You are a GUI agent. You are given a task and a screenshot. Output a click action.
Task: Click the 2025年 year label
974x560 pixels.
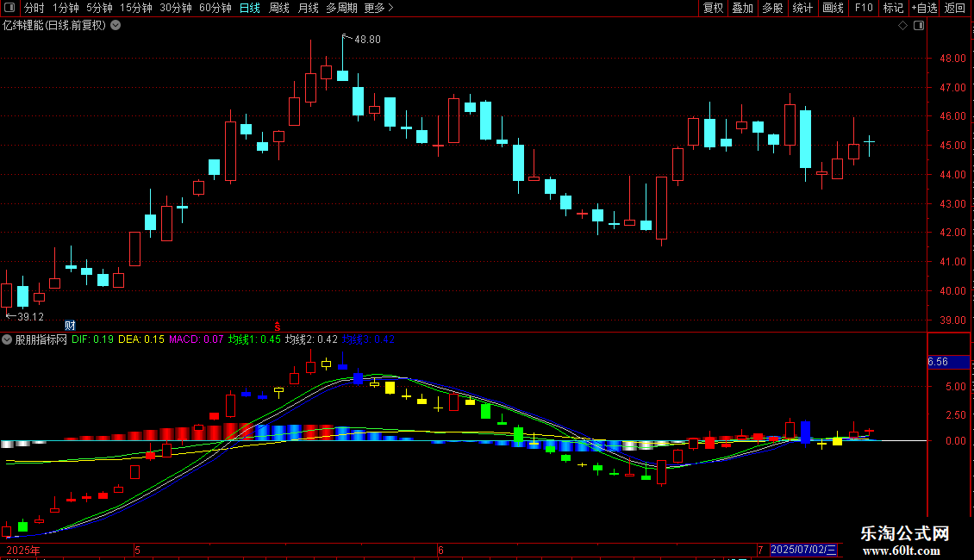click(23, 550)
